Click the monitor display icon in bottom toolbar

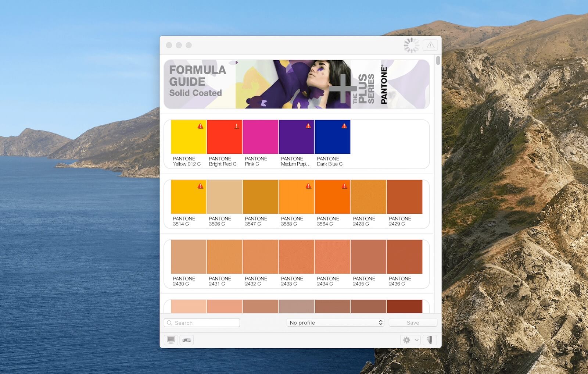click(x=171, y=340)
